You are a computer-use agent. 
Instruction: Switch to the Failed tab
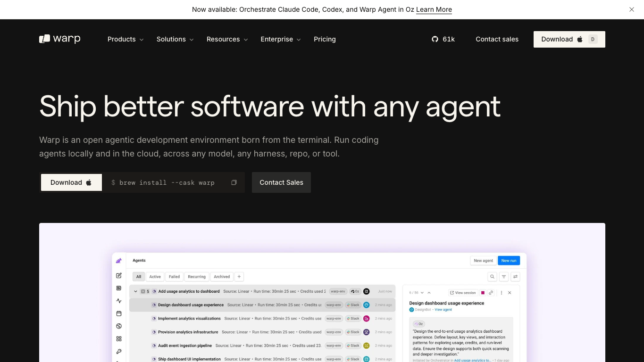click(x=175, y=277)
